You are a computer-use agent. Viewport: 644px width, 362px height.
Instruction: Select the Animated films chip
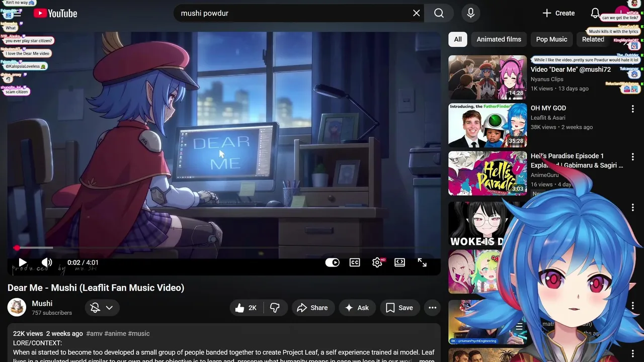499,39
